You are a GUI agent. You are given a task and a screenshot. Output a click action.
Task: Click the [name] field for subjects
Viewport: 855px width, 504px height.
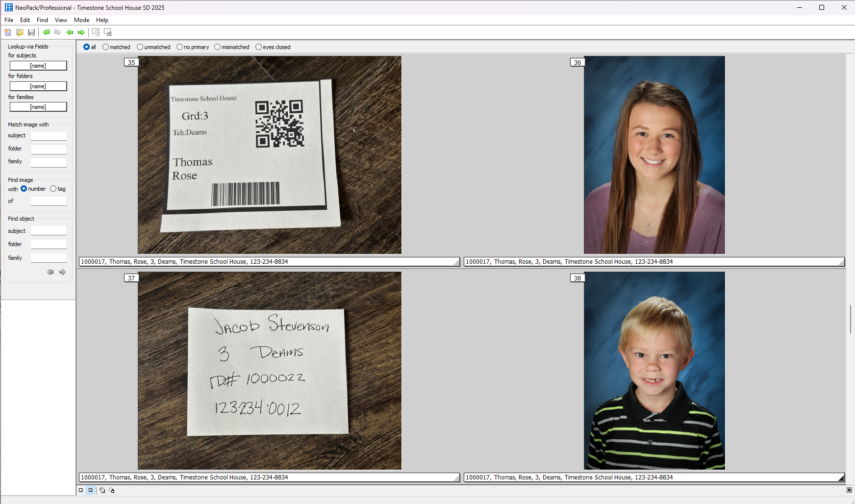tap(38, 66)
